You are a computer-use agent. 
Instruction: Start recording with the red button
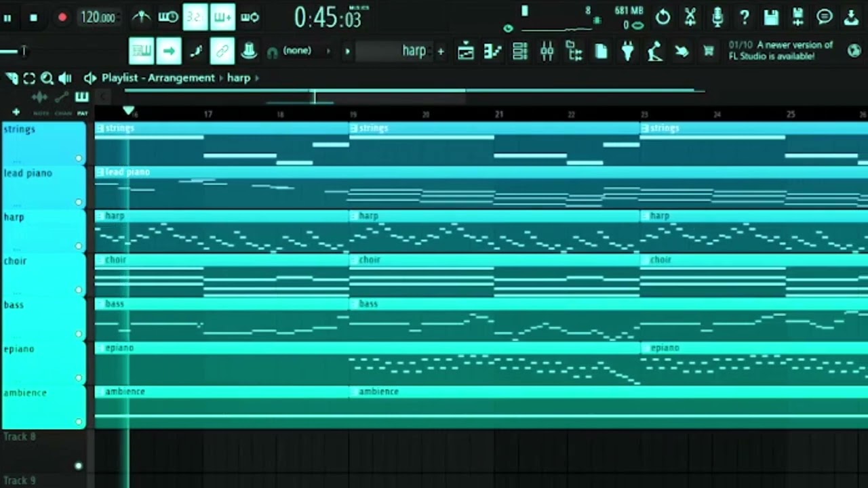(62, 18)
